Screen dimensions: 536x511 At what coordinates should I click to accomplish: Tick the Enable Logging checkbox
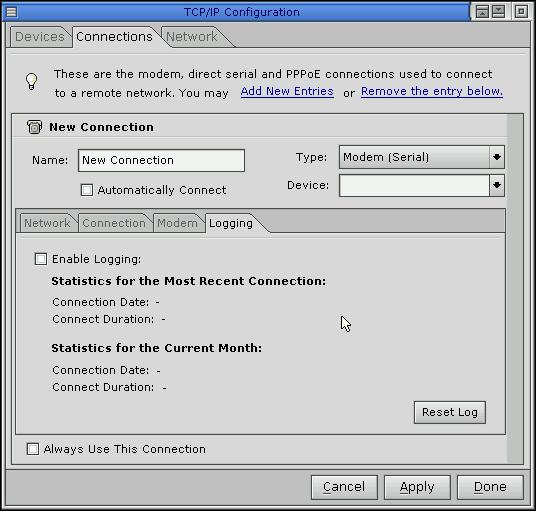coord(41,259)
